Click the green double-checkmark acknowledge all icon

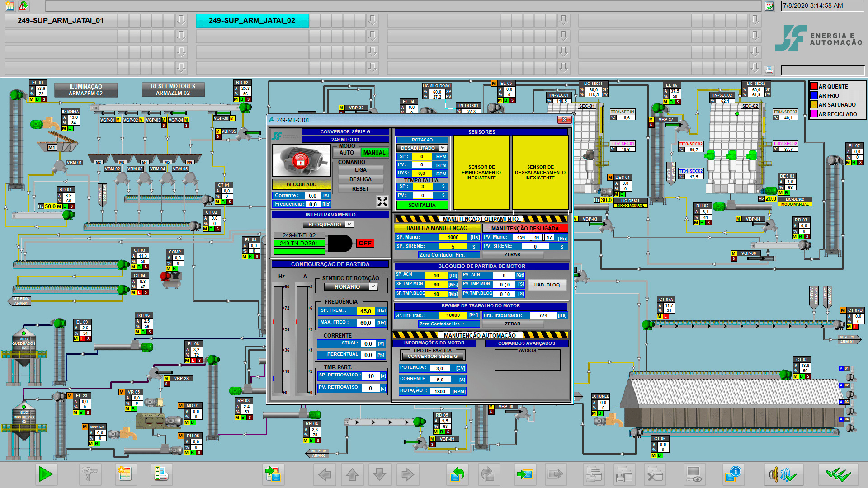point(838,474)
